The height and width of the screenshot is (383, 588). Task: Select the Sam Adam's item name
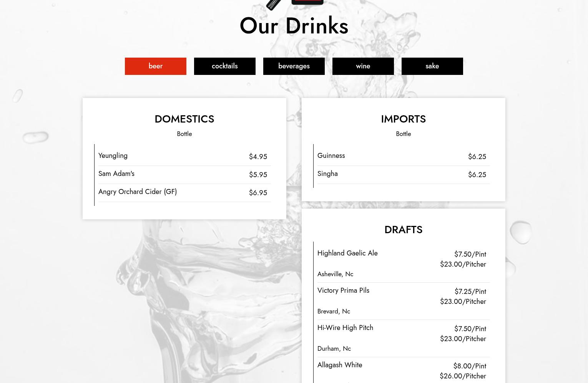tap(116, 174)
